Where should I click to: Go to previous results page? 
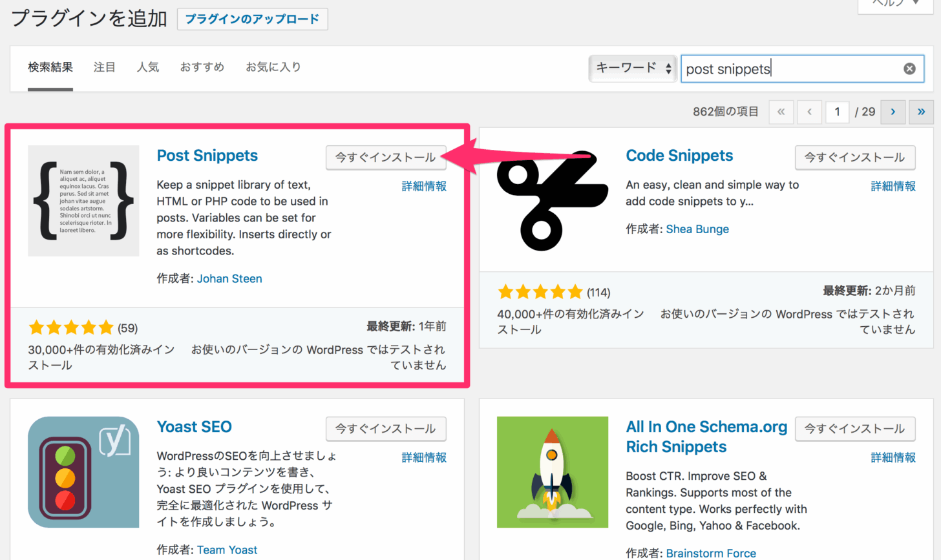[x=809, y=112]
